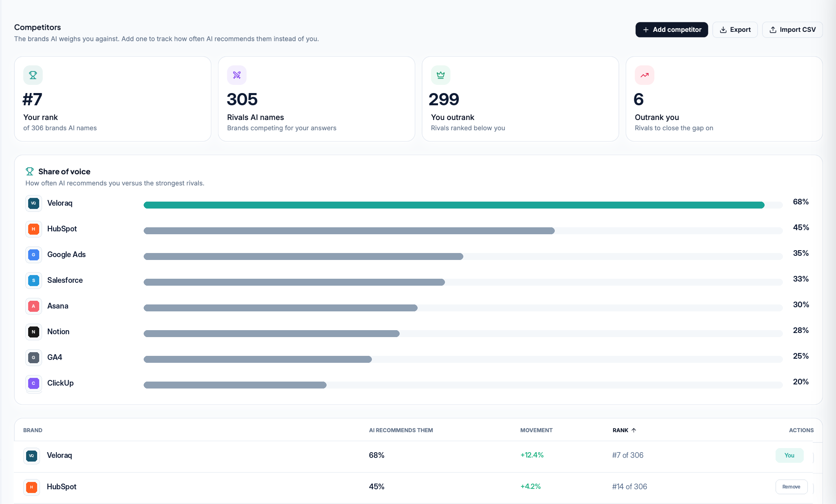Screen dimensions: 836x504
Task: Click the AI RECOMMENDS THEM column header
Action: click(401, 430)
